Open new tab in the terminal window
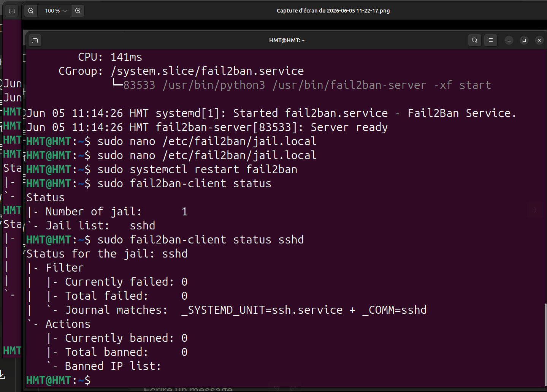The image size is (547, 392). click(35, 40)
